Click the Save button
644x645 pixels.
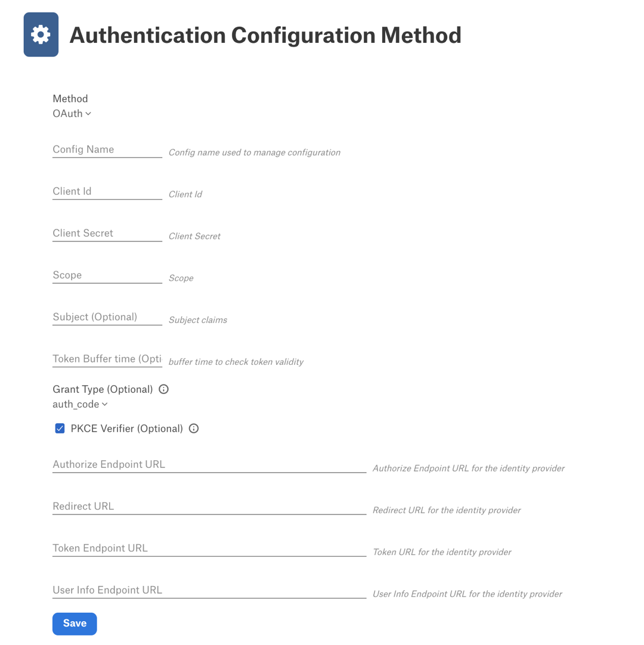tap(75, 624)
